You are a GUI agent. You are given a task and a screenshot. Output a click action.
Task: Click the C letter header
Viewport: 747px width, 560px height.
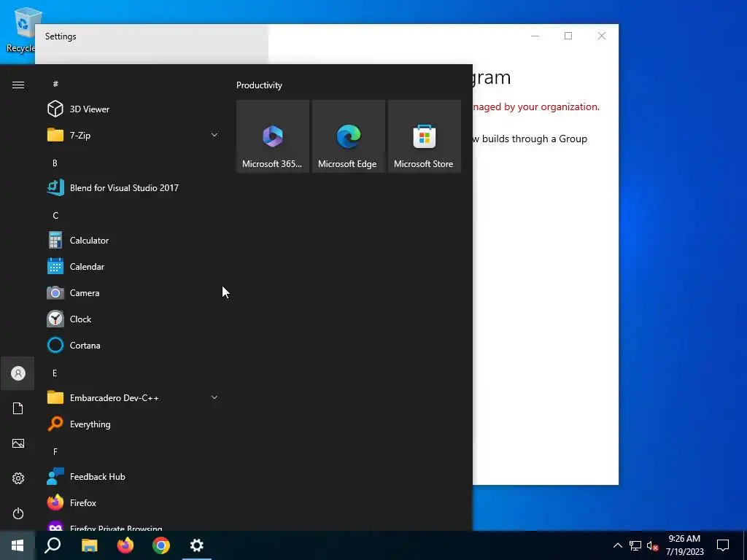coord(55,216)
